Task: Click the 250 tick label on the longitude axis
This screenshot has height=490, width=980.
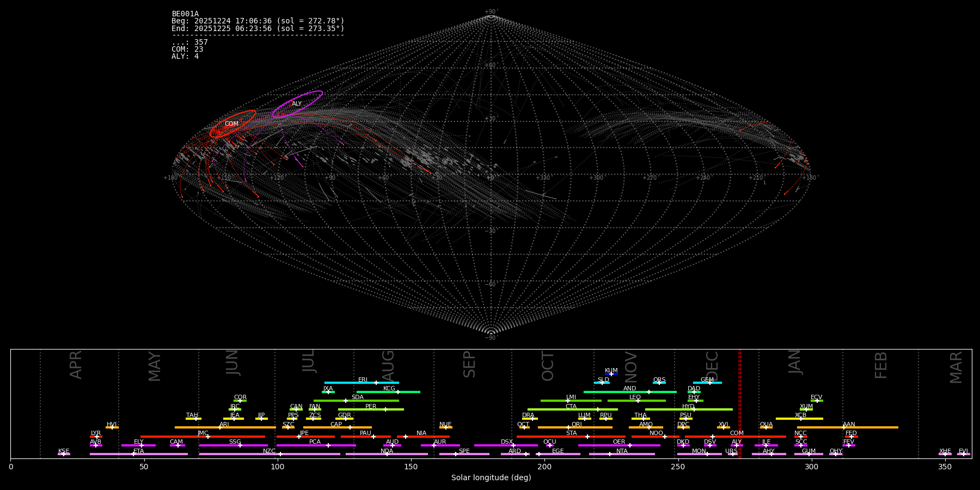Action: (x=678, y=467)
